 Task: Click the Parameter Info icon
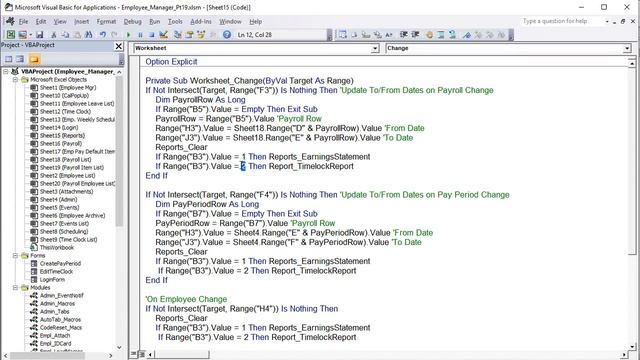(x=378, y=35)
